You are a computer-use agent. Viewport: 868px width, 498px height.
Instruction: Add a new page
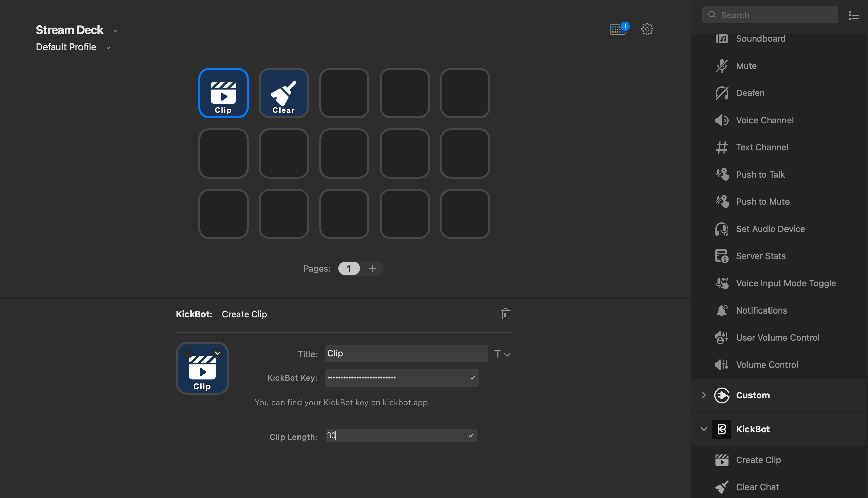372,268
